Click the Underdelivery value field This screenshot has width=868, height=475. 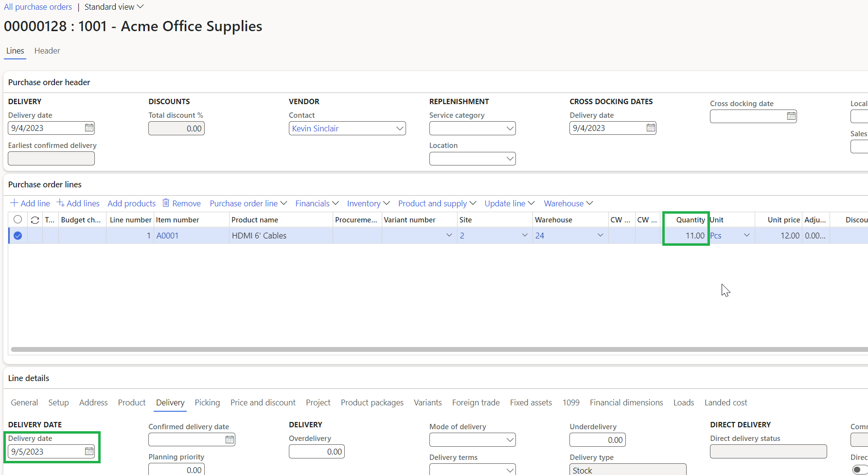point(597,439)
